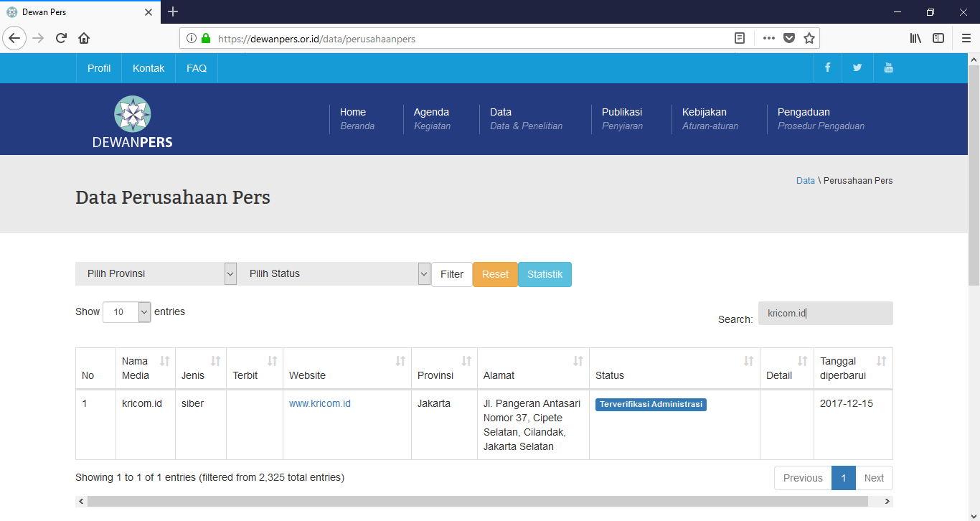Open a new browser tab

pyautogui.click(x=173, y=11)
